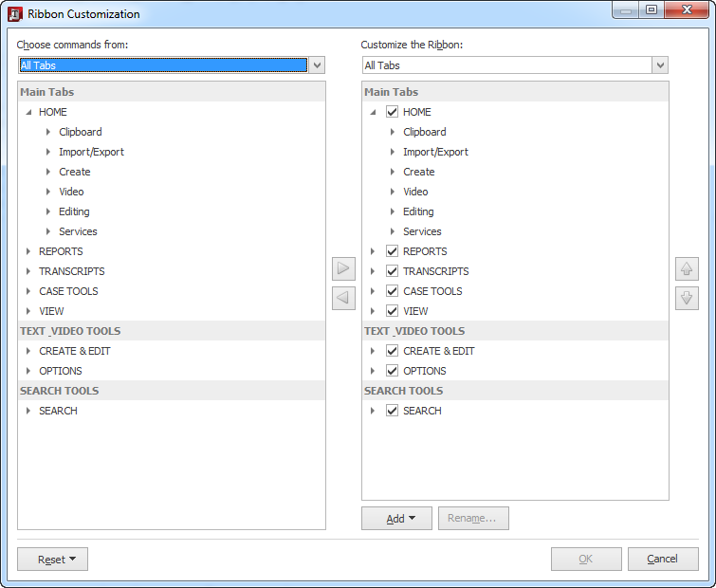Expand Video group in right tree

393,192
